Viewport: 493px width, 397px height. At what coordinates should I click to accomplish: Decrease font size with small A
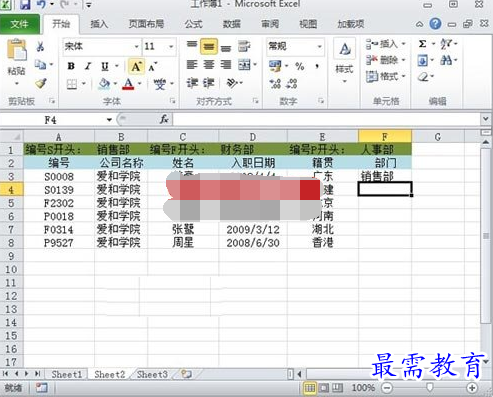pyautogui.click(x=152, y=67)
